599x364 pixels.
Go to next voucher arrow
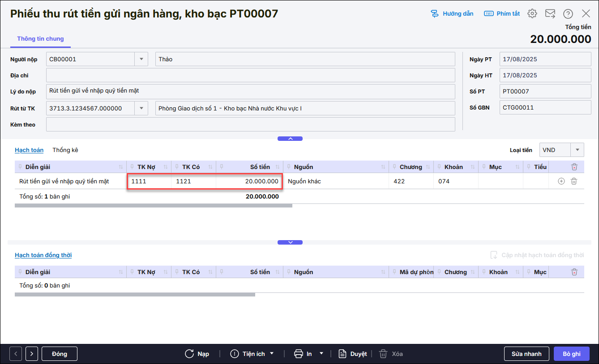[x=31, y=354]
